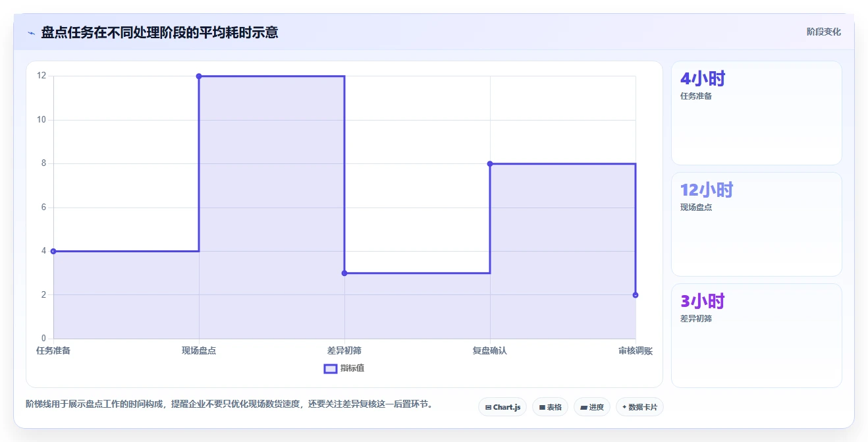Screen dimensions: 868x442
Task: Click the 现场盘点 card label
Action: (696, 207)
